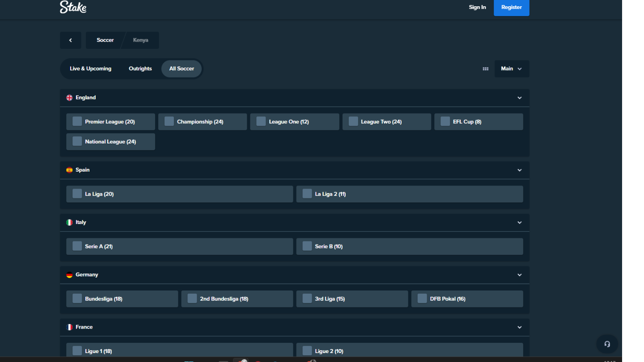Image resolution: width=644 pixels, height=362 pixels.
Task: Click the England flag icon
Action: (69, 98)
